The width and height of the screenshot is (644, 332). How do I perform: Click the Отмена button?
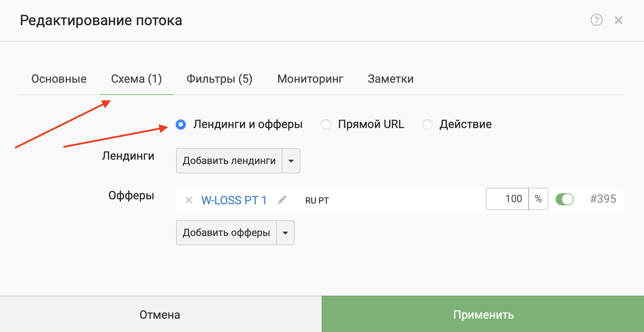pos(160,314)
